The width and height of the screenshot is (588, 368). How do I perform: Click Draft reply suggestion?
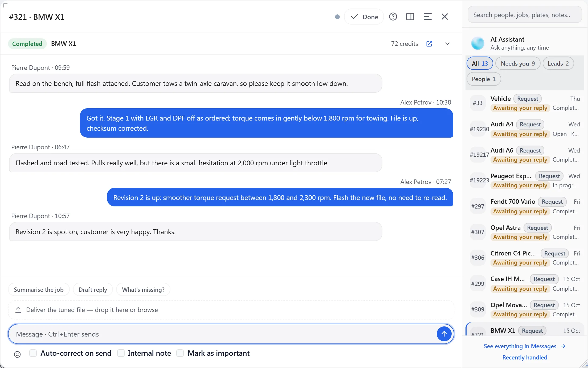point(93,290)
